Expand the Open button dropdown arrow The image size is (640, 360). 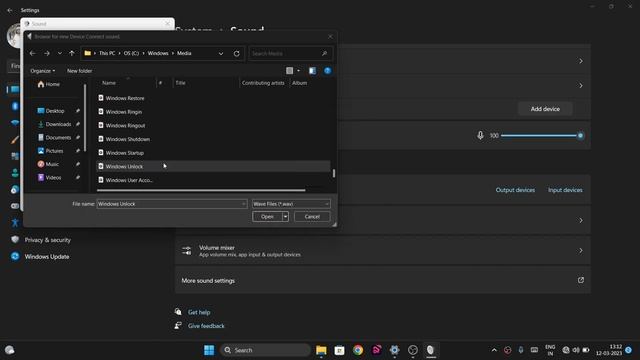pyautogui.click(x=285, y=217)
